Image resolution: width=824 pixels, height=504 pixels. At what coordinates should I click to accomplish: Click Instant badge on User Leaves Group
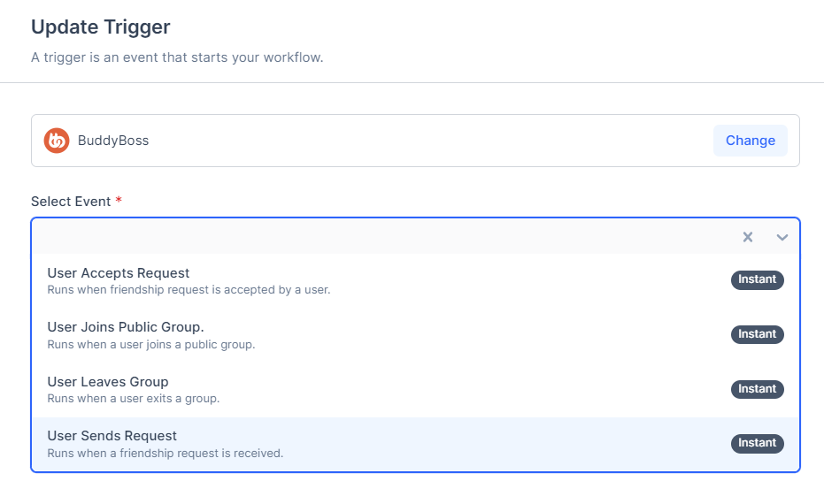tap(757, 389)
